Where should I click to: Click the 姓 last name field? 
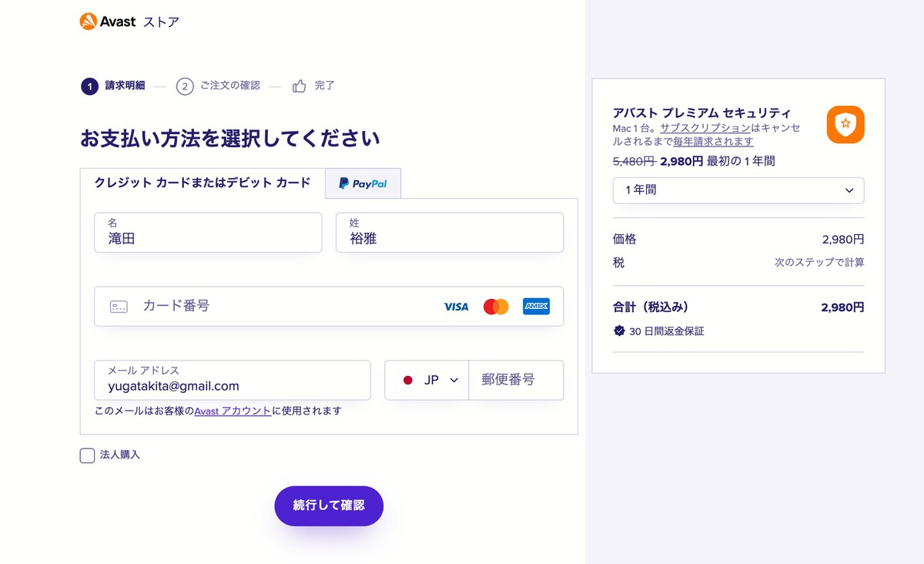click(x=450, y=233)
